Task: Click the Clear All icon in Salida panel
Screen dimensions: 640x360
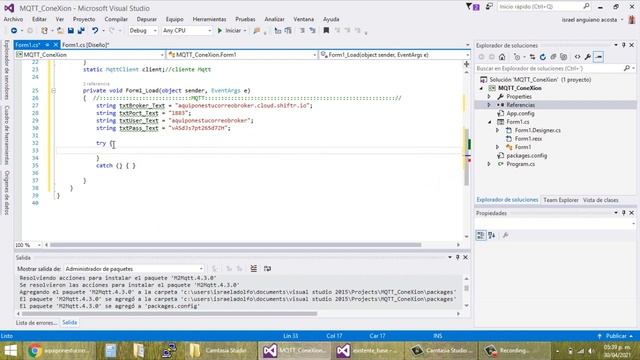Action: coord(253,269)
